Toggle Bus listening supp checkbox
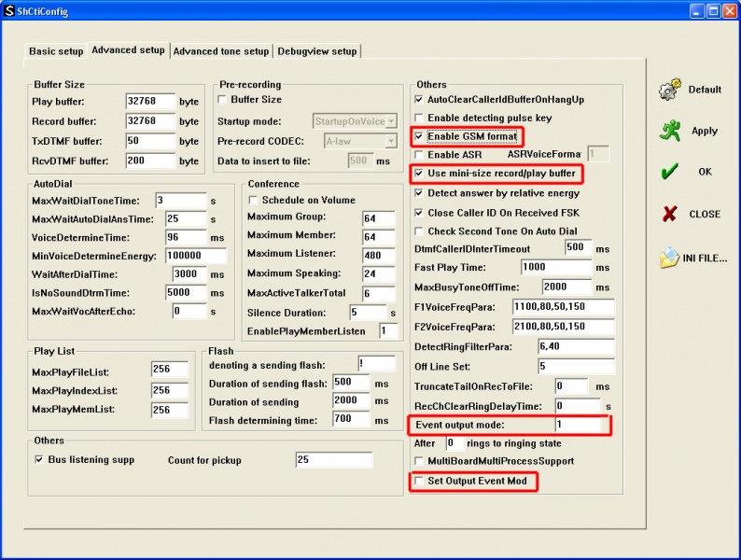 [39, 459]
